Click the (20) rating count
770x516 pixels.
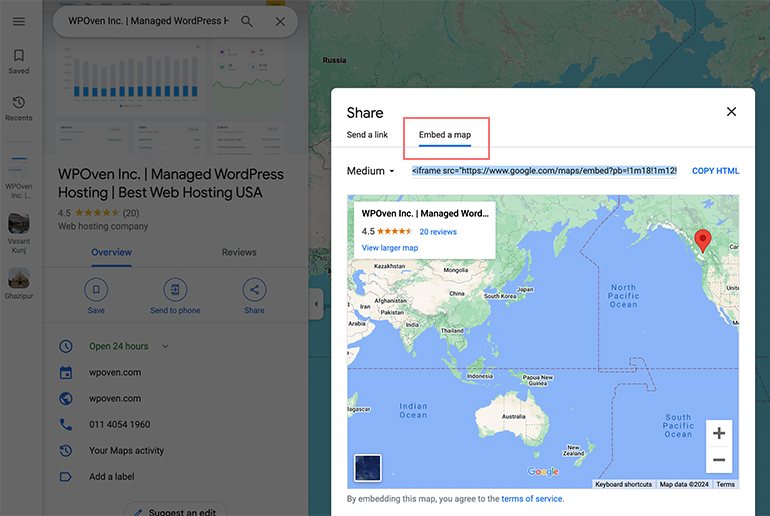(131, 213)
